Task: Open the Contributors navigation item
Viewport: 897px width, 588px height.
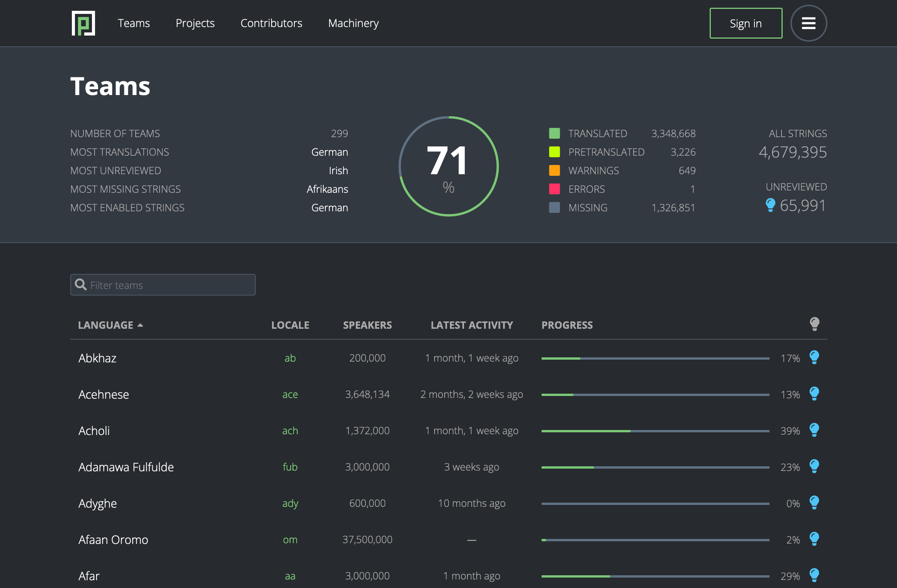Action: (271, 23)
